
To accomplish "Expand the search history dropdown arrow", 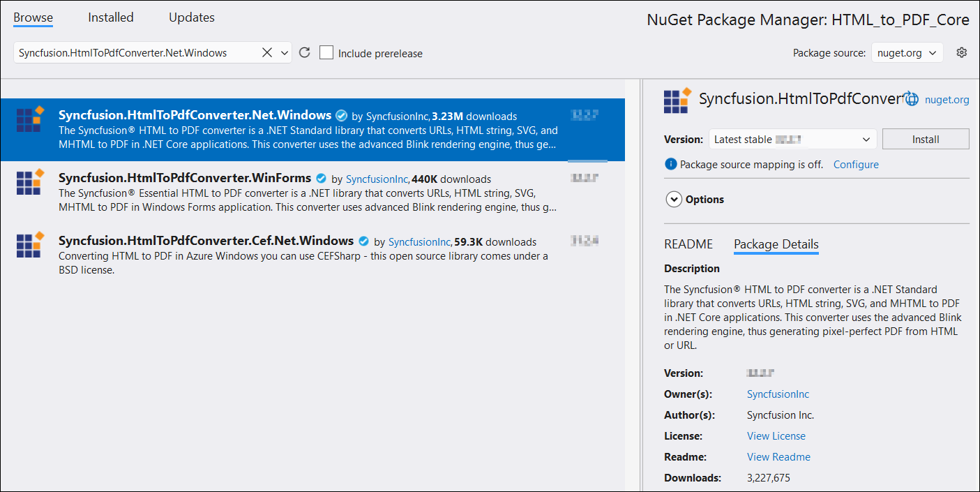I will tap(284, 53).
